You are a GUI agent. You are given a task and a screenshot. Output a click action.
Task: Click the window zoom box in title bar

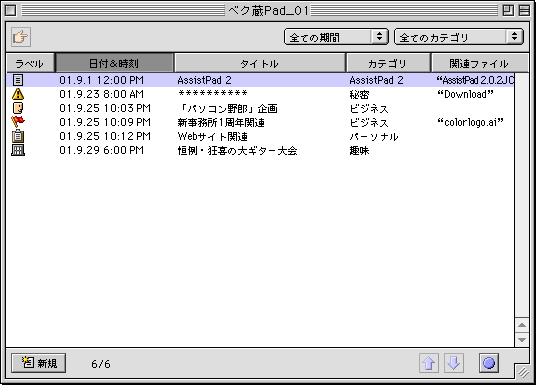508,10
